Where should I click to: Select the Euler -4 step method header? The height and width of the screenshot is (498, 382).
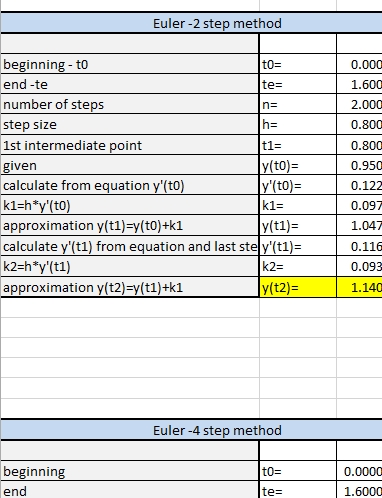tap(191, 430)
